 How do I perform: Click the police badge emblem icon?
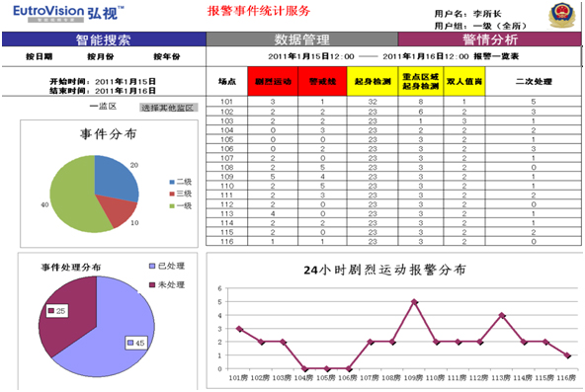562,16
